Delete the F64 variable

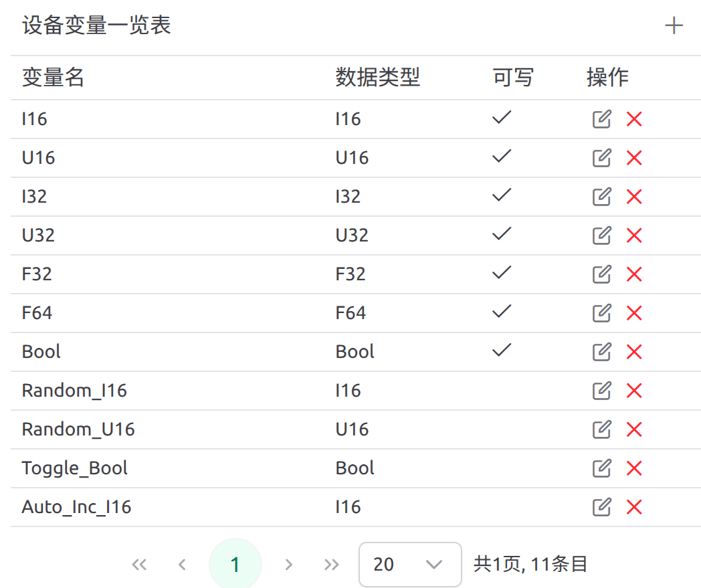point(634,313)
